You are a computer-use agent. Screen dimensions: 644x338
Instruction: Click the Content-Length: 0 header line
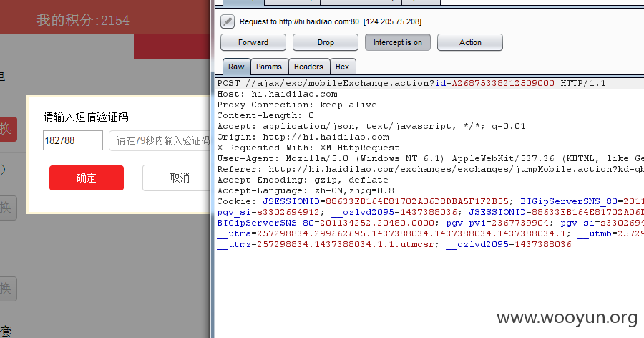point(265,115)
